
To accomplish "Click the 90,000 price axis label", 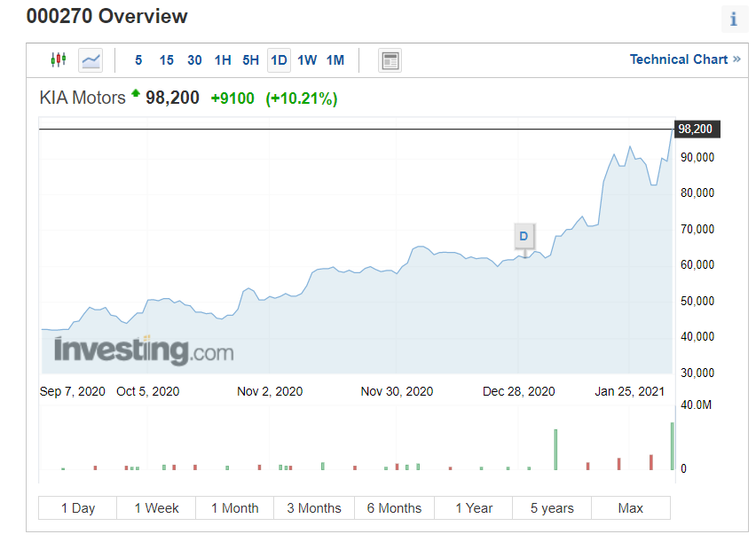I will pos(697,157).
